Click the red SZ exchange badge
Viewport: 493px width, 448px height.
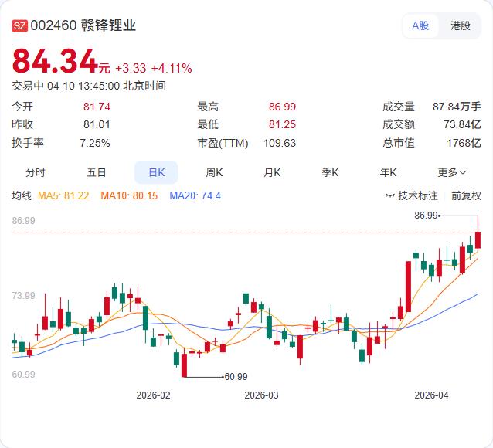20,25
